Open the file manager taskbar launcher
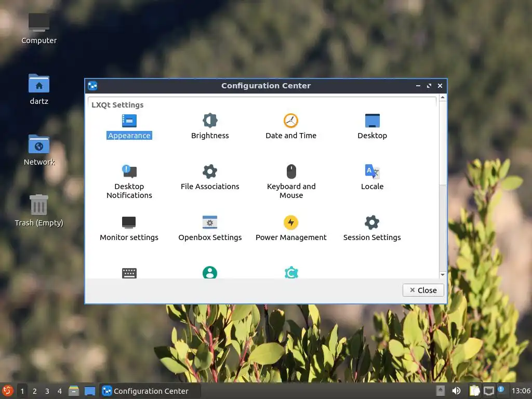The image size is (532, 399). tap(73, 391)
